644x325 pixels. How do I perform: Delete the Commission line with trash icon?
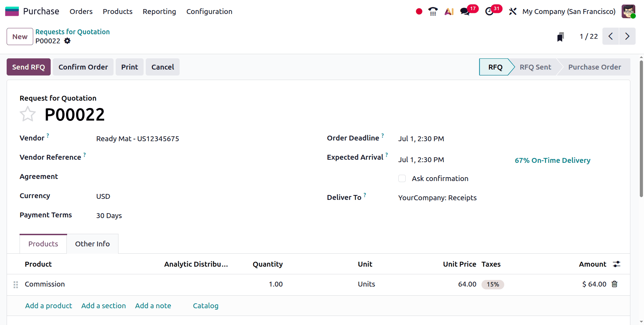(x=614, y=284)
